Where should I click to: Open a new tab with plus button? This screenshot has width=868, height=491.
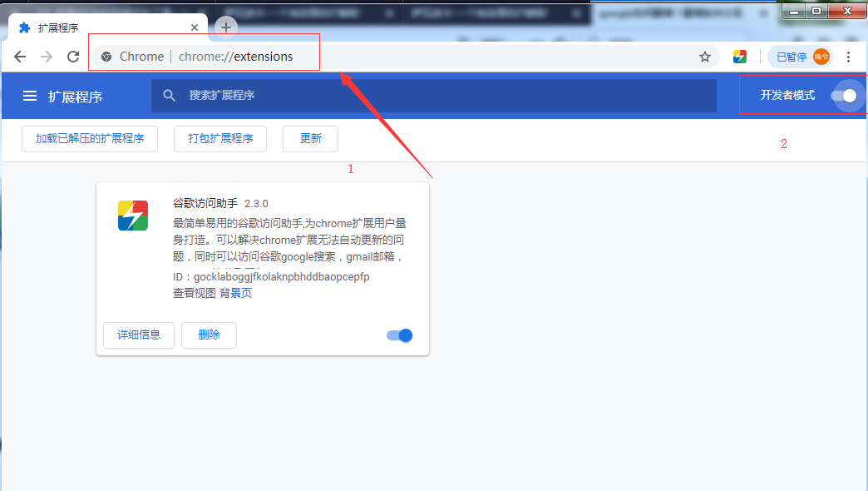[226, 27]
